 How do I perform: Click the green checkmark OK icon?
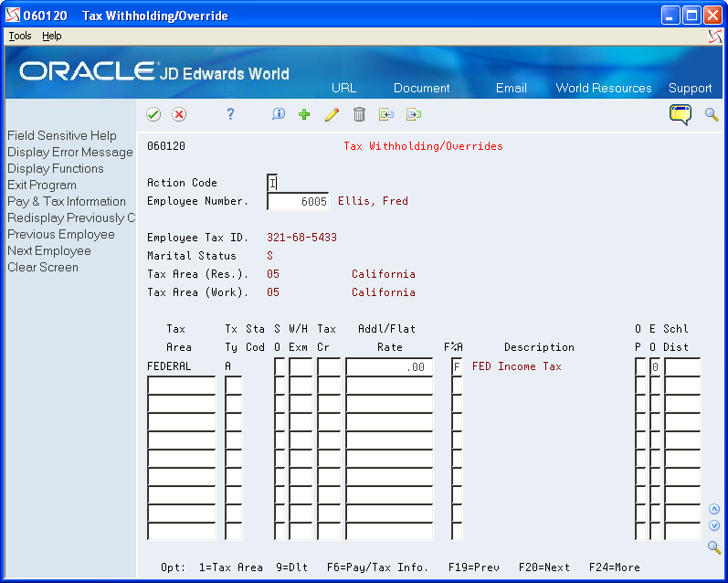[x=153, y=114]
